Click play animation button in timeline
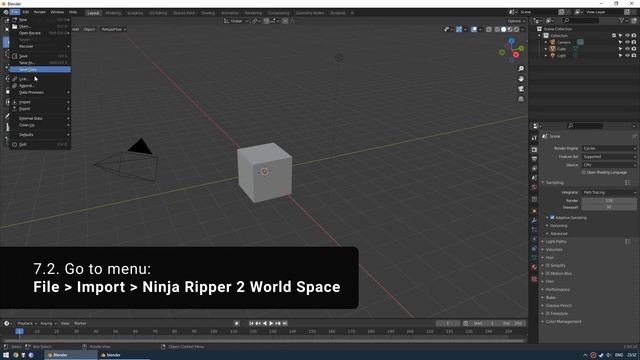Viewport: 640px width, 360px height. (x=271, y=323)
